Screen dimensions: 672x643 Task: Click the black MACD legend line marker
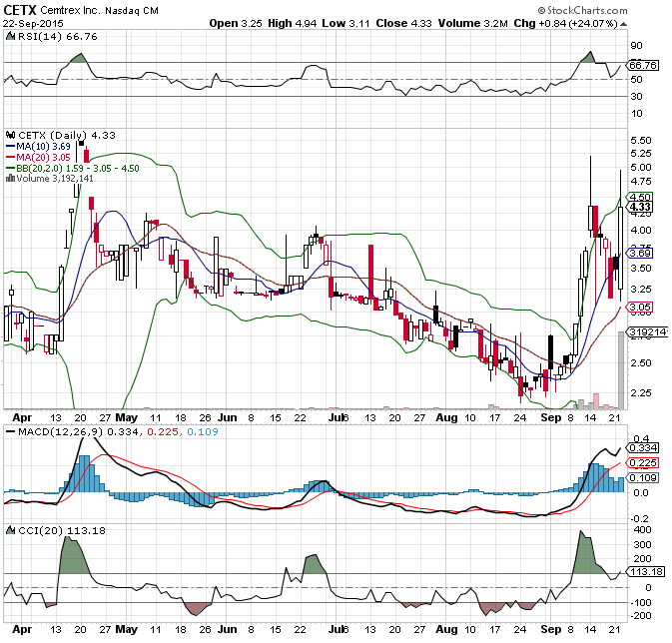10,432
